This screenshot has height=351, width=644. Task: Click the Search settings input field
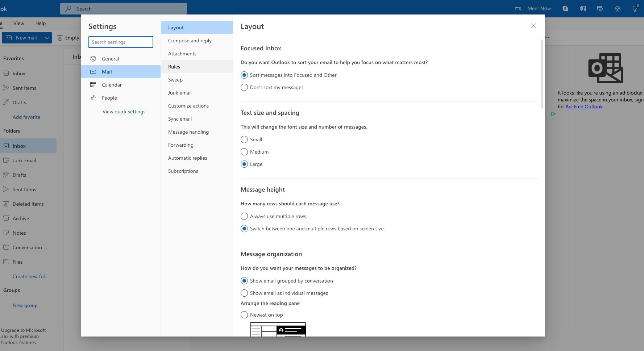click(121, 42)
